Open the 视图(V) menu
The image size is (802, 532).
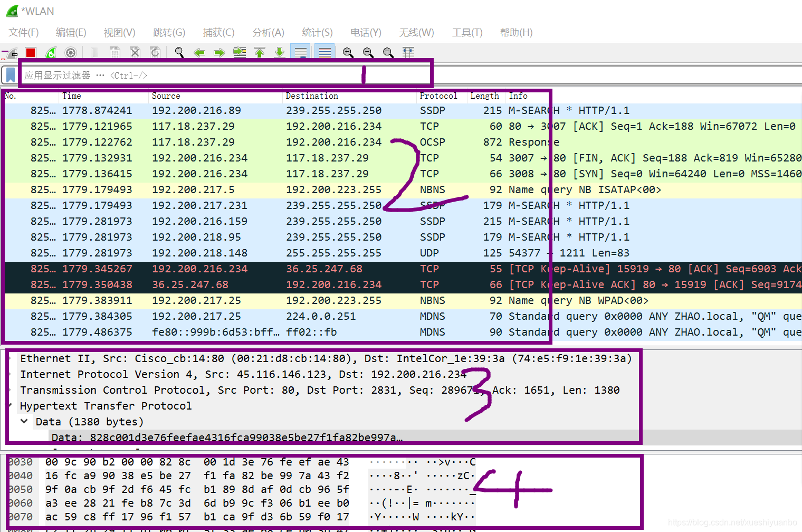tap(120, 33)
